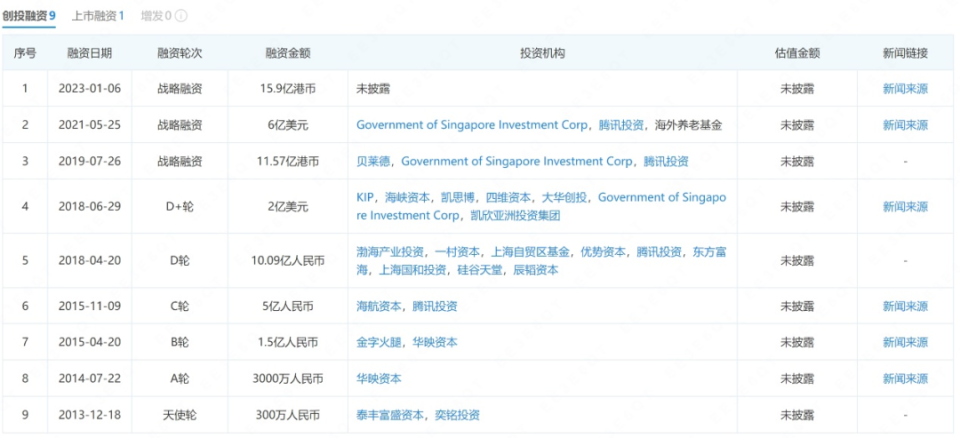Open the 金字火腿 investor link
This screenshot has width=960, height=438.
(380, 342)
